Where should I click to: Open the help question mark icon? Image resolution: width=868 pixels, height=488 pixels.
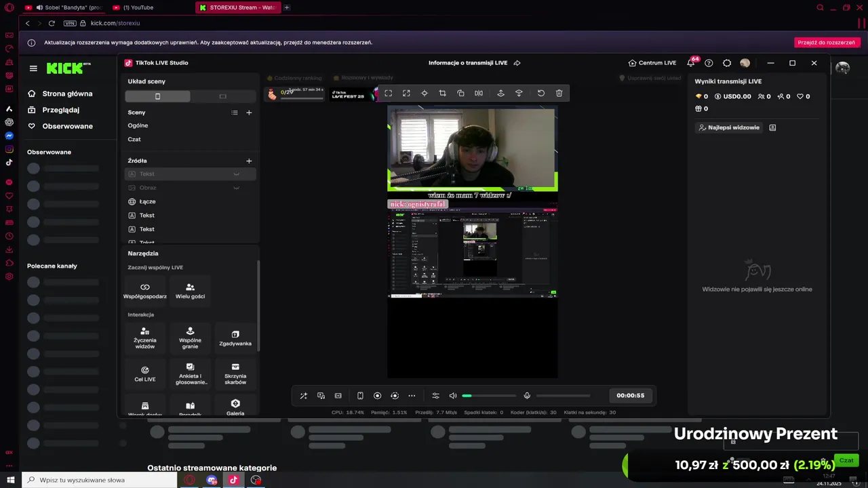click(709, 63)
